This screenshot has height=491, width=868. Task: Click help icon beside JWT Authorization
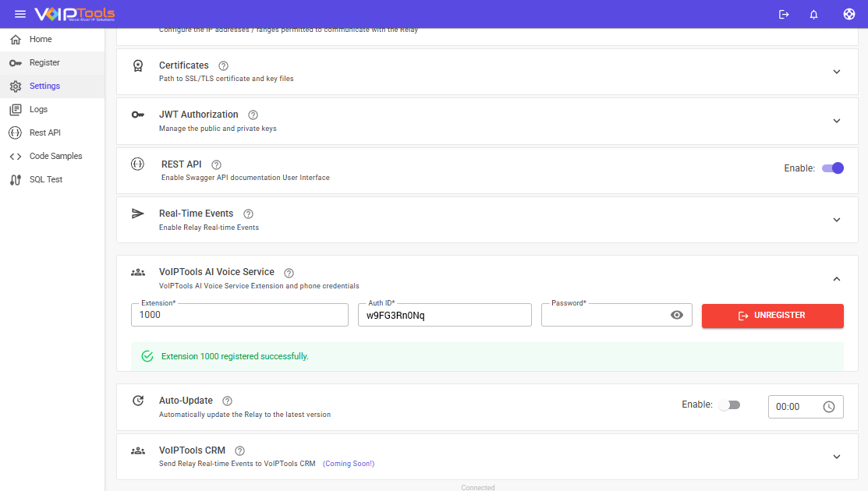click(x=253, y=115)
